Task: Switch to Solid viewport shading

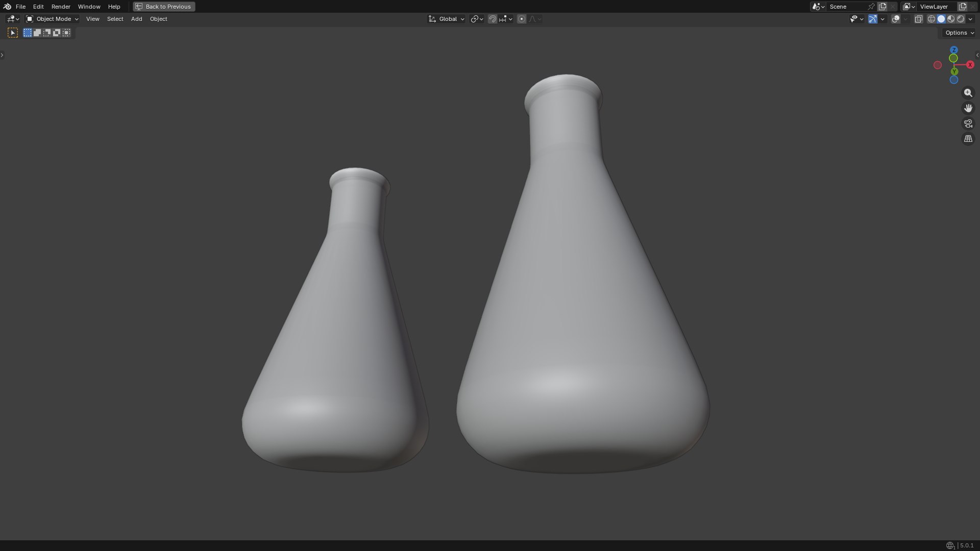Action: pyautogui.click(x=941, y=19)
